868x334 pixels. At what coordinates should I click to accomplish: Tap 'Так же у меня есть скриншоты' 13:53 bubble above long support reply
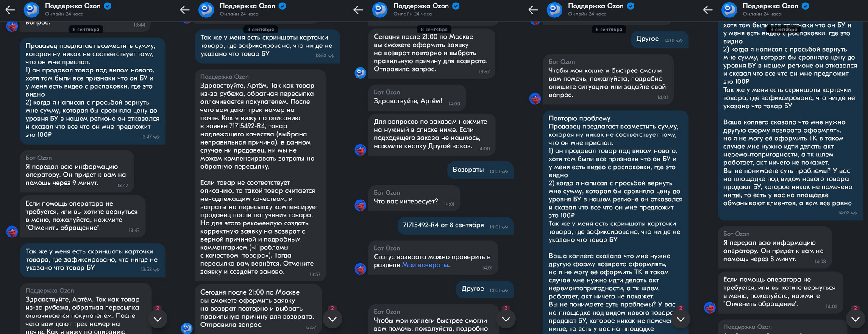267,46
